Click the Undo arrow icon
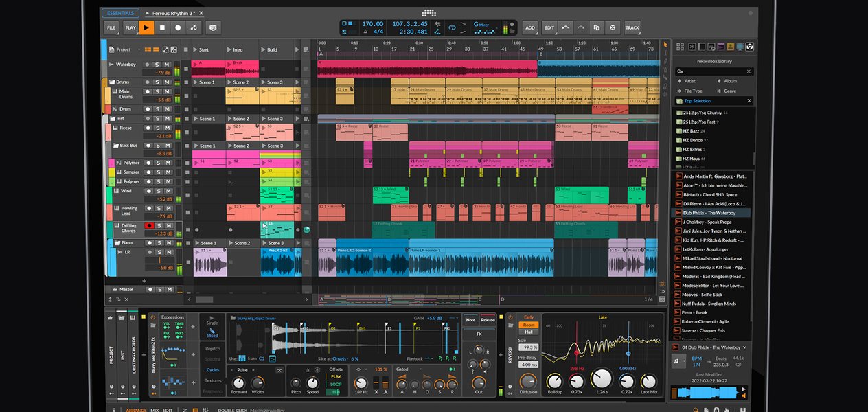Viewport: 868px width, 412px height. pos(565,27)
